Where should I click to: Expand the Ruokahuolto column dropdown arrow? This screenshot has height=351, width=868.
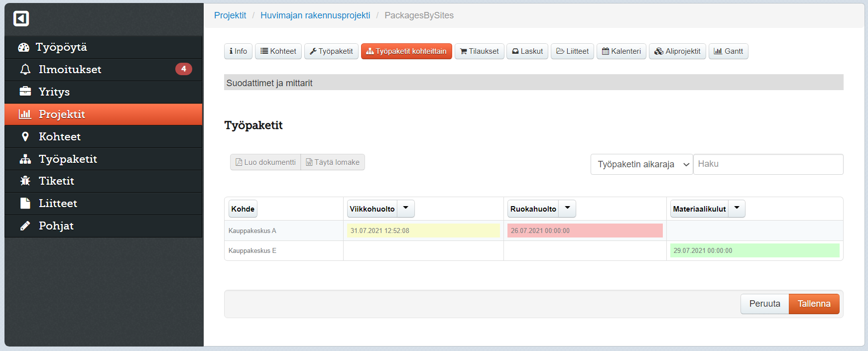tap(567, 209)
